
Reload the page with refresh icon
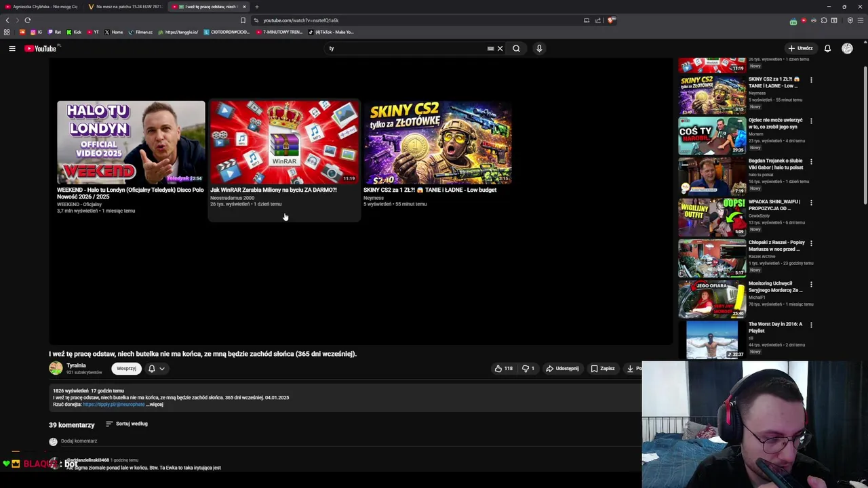(x=28, y=20)
